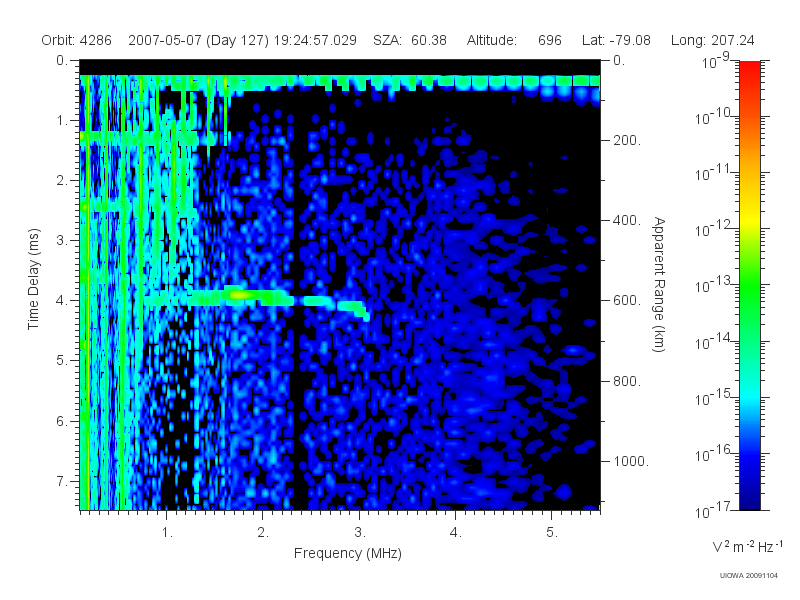Click the bright yellow echo peak near 1.8 MHz
The image size is (800, 600).
pos(239,294)
